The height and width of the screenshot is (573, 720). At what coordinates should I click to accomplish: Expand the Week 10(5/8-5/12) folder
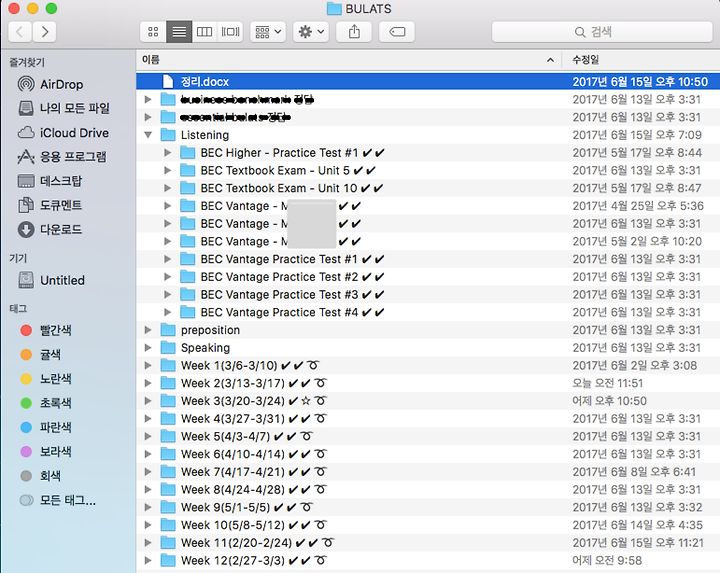pos(148,525)
